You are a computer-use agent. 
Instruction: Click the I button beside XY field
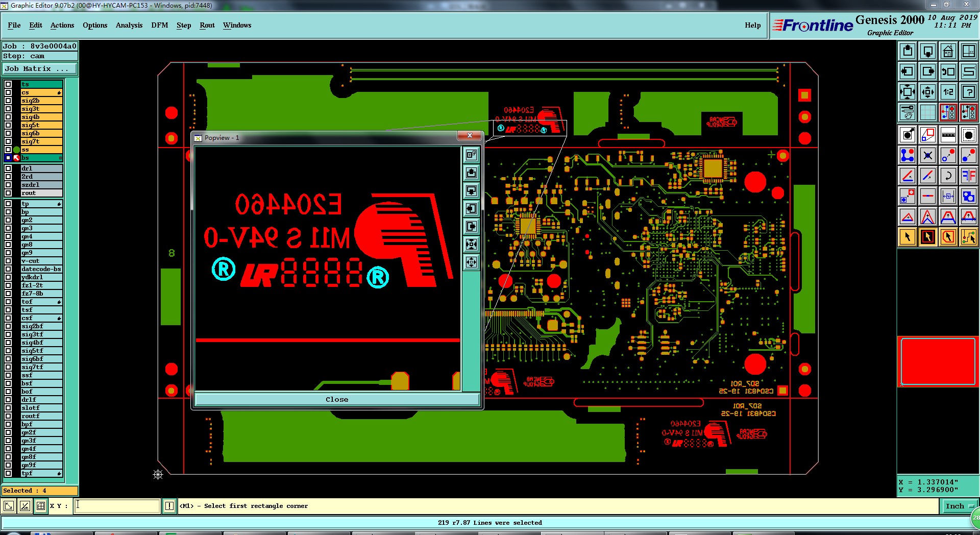(169, 506)
